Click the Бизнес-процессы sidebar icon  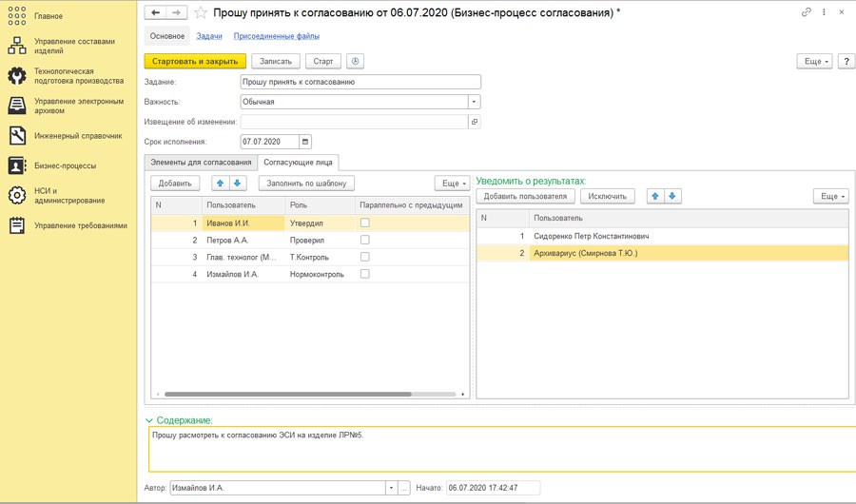point(17,165)
